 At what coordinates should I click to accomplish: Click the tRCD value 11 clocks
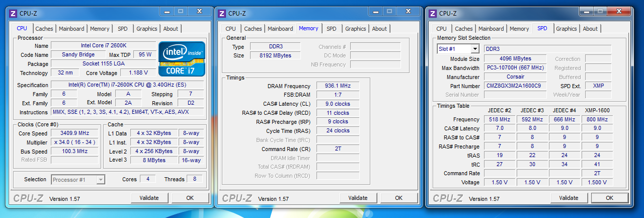[x=338, y=113]
